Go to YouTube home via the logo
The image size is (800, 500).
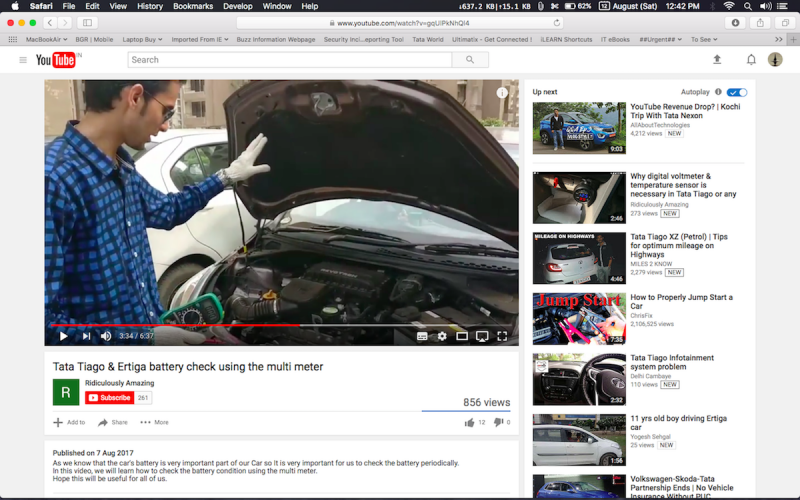56,60
